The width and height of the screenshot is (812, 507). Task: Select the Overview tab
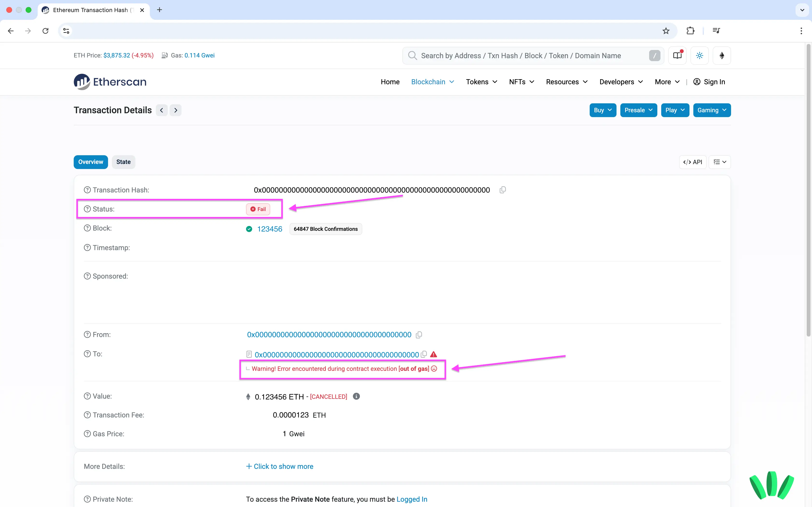(91, 162)
